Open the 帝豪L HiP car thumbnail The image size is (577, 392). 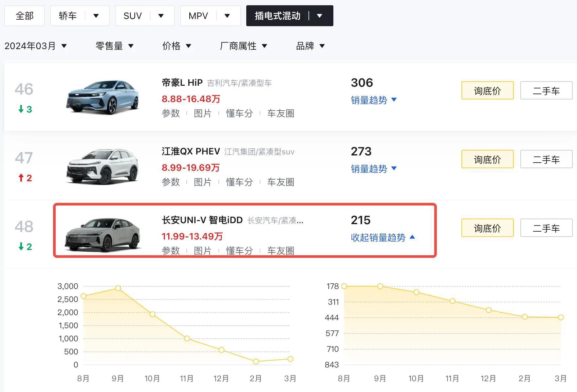pyautogui.click(x=102, y=97)
